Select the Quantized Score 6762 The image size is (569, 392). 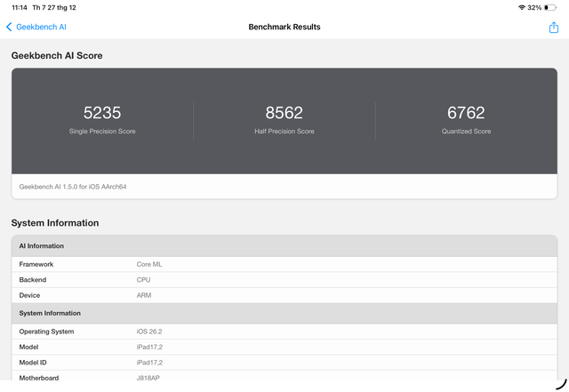tap(466, 113)
